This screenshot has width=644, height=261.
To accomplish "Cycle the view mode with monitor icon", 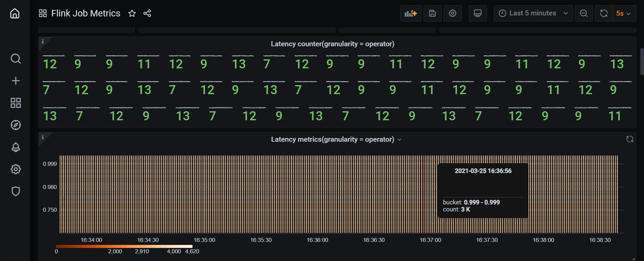I will (478, 13).
